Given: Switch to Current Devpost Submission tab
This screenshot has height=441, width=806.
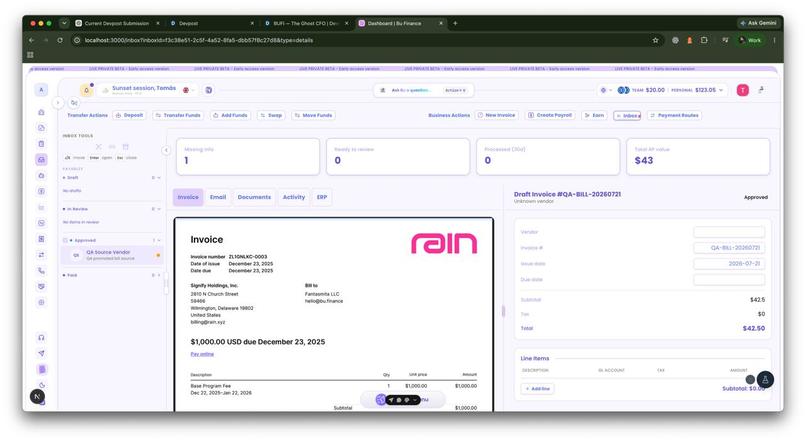Looking at the screenshot, I should (x=116, y=23).
